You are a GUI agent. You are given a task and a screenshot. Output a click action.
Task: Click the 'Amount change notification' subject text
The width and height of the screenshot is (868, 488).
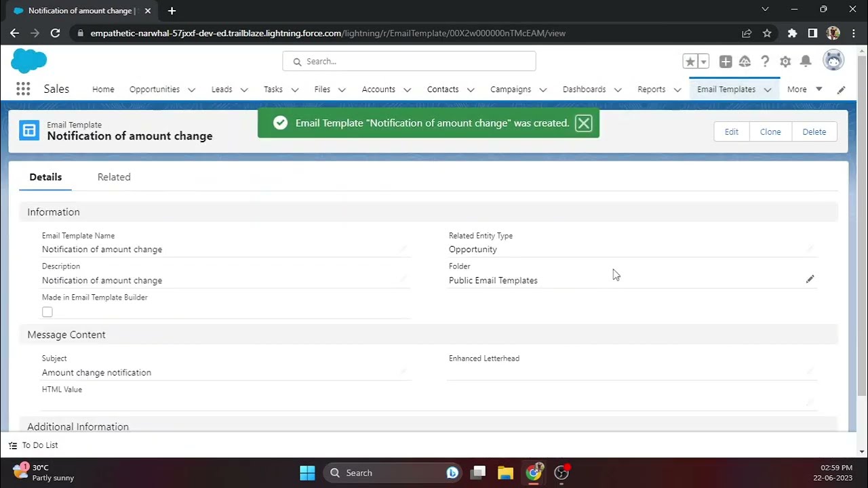(96, 372)
